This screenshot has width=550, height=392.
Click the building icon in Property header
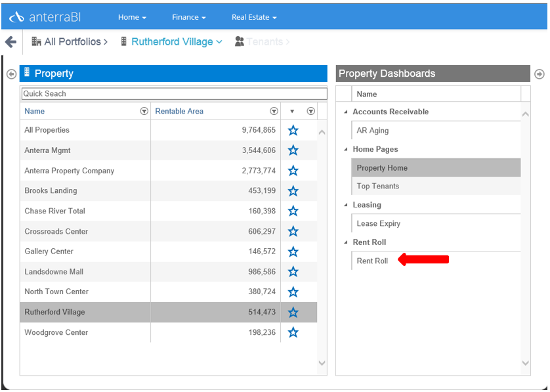point(27,72)
